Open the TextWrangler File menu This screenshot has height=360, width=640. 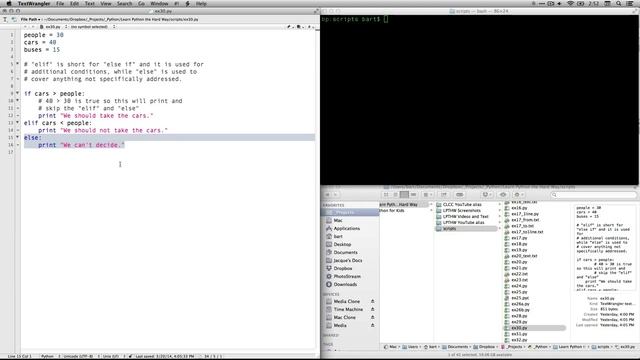[60, 4]
